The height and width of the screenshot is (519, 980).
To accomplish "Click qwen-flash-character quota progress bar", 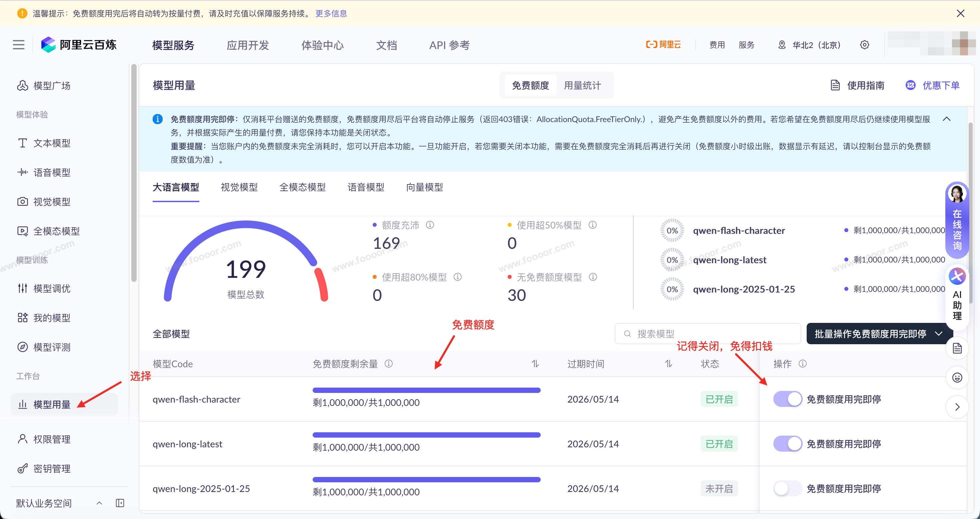I will point(426,390).
